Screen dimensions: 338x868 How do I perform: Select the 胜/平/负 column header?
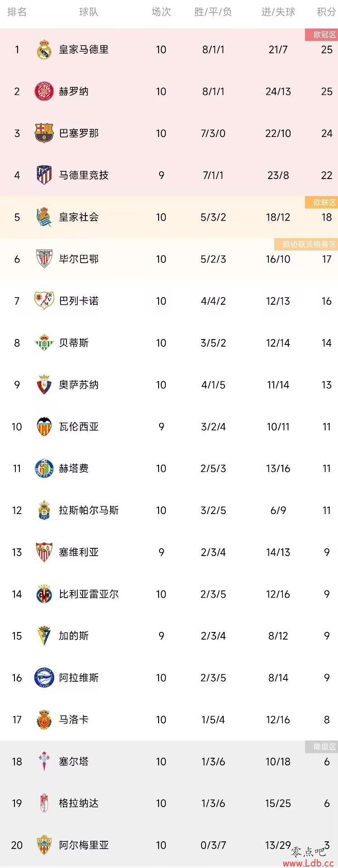point(213,12)
